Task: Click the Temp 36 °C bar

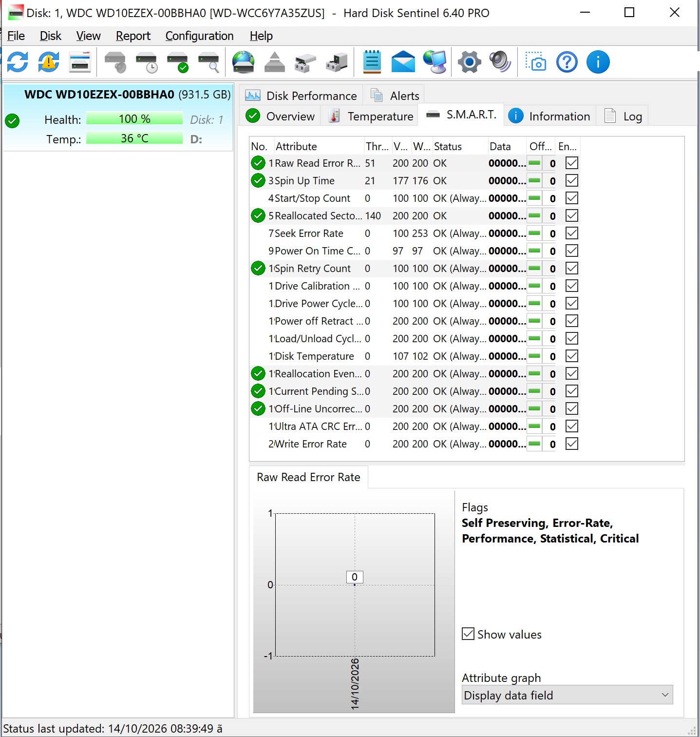Action: (134, 138)
